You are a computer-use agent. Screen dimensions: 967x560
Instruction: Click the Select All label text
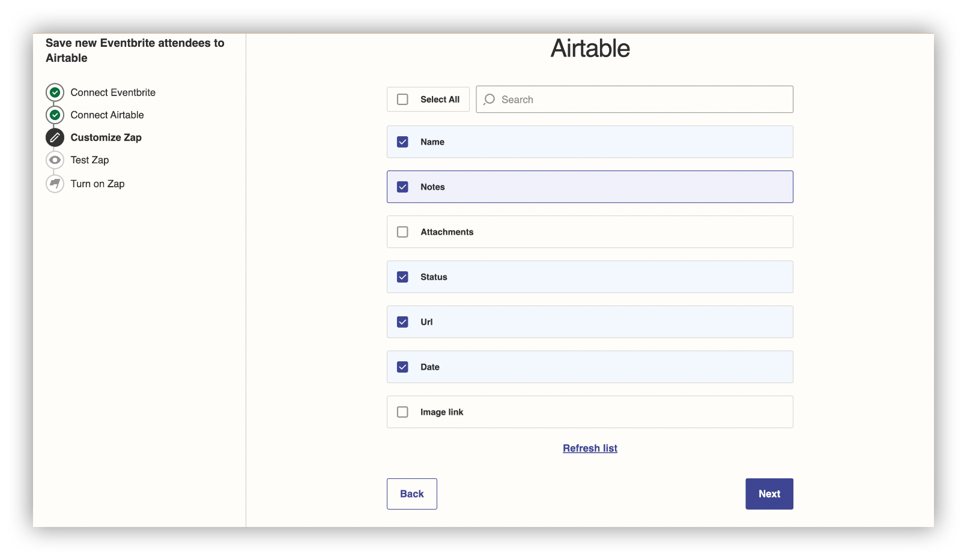point(440,99)
